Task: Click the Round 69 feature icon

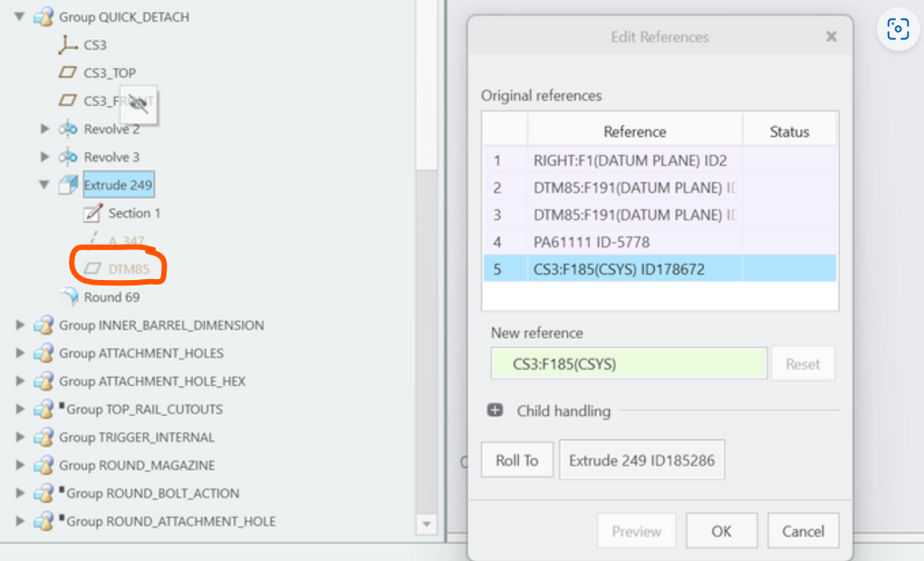Action: (67, 296)
